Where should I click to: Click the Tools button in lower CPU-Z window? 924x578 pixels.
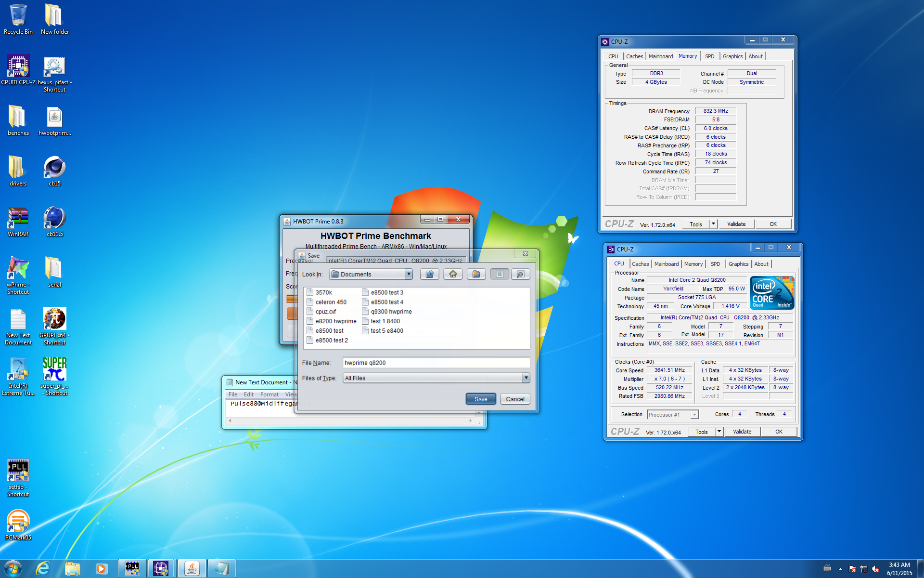[x=701, y=432]
